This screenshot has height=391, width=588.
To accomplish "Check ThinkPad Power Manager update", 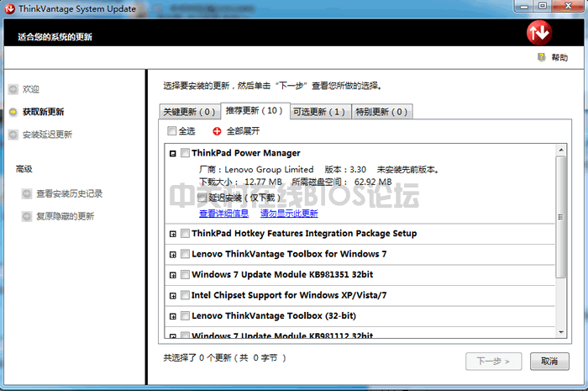I will click(185, 153).
